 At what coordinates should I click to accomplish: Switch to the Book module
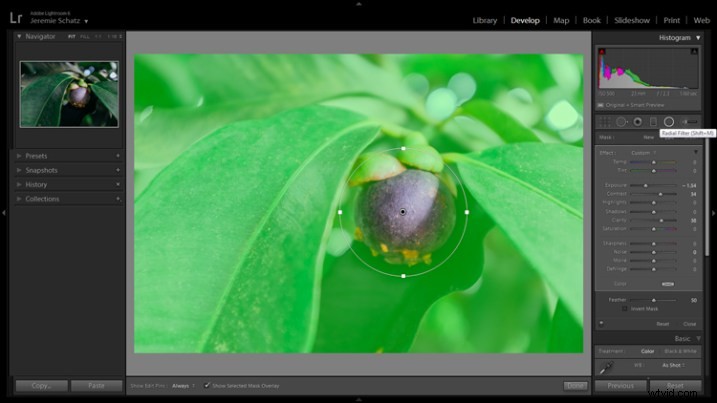pos(592,20)
